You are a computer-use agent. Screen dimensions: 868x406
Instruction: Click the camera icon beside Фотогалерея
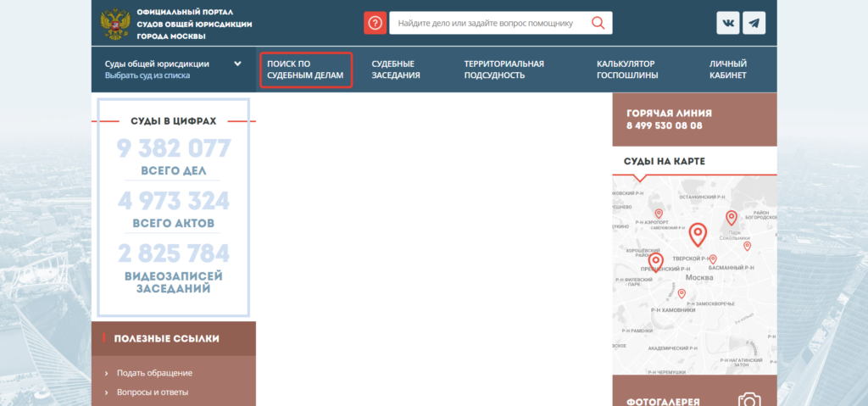coord(748,400)
